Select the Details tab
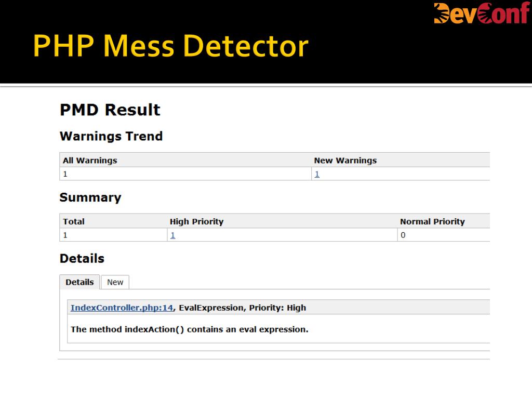 tap(79, 282)
